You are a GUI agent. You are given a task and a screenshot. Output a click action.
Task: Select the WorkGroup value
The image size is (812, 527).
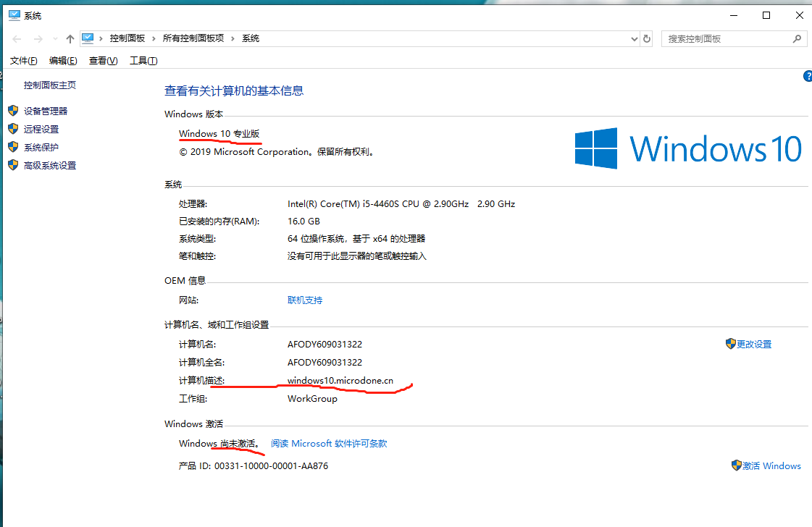pyautogui.click(x=312, y=399)
